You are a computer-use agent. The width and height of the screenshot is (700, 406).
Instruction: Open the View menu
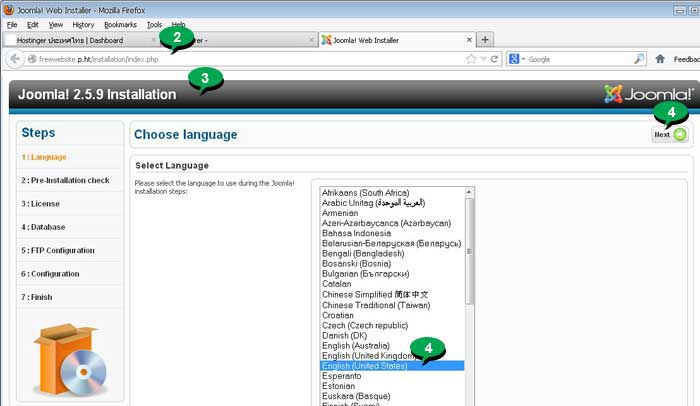(x=56, y=25)
